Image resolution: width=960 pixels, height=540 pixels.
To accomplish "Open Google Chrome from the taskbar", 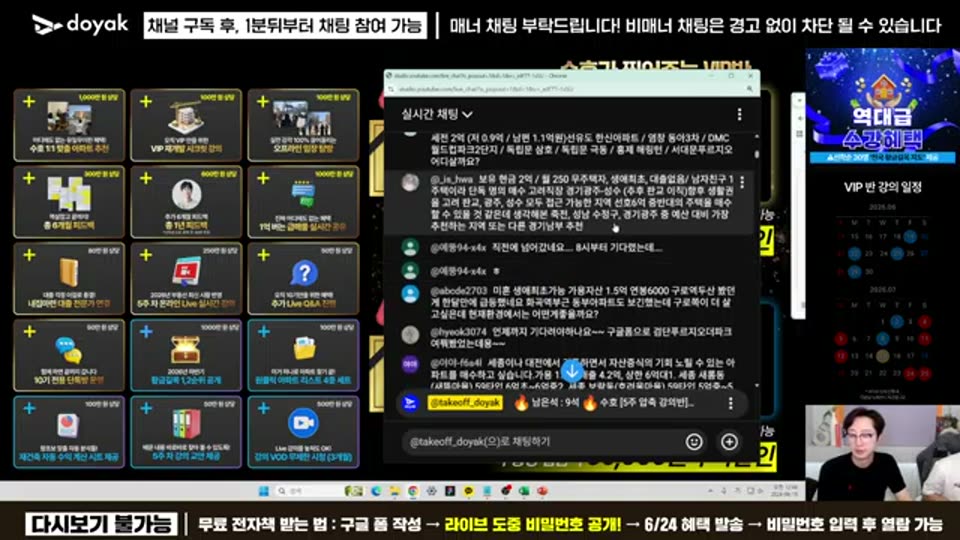I will coord(413,491).
